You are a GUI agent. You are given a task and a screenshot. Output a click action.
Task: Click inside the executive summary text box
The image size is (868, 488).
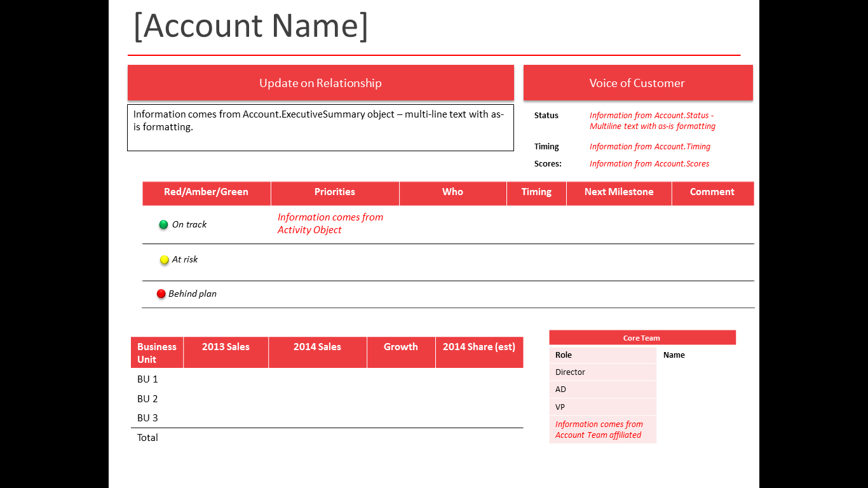tap(320, 128)
